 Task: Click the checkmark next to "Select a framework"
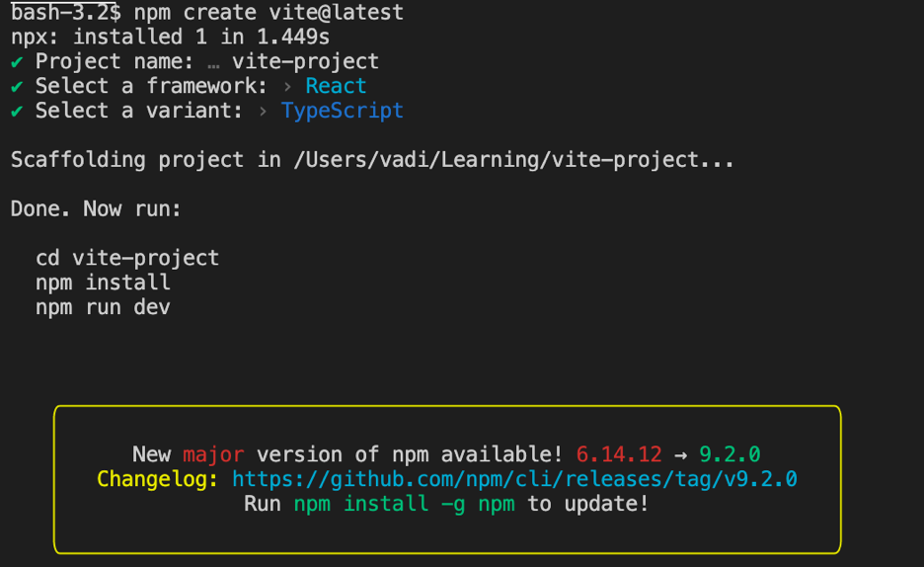click(17, 86)
